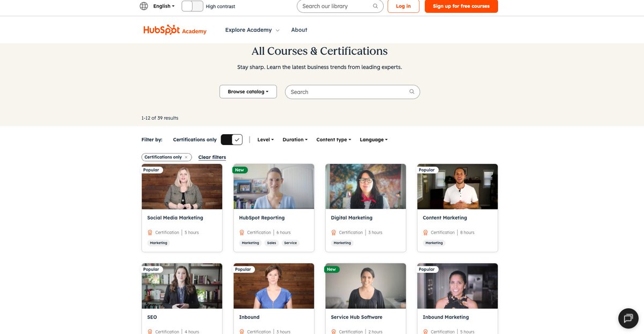Click the SEO course thumbnail
Screen dimensions: 644x334
[182, 286]
